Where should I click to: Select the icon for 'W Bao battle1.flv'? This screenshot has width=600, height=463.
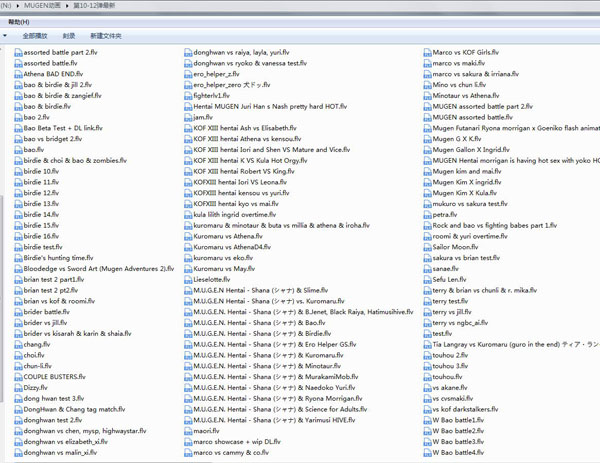click(x=427, y=421)
